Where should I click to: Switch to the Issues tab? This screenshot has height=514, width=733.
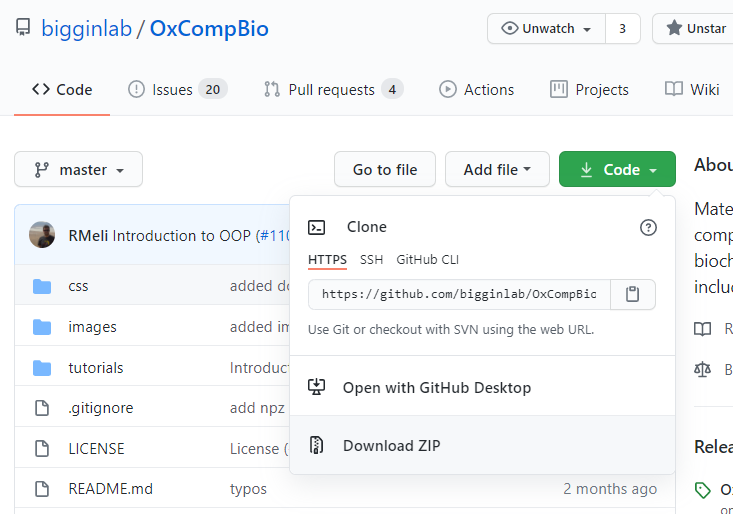(x=178, y=89)
